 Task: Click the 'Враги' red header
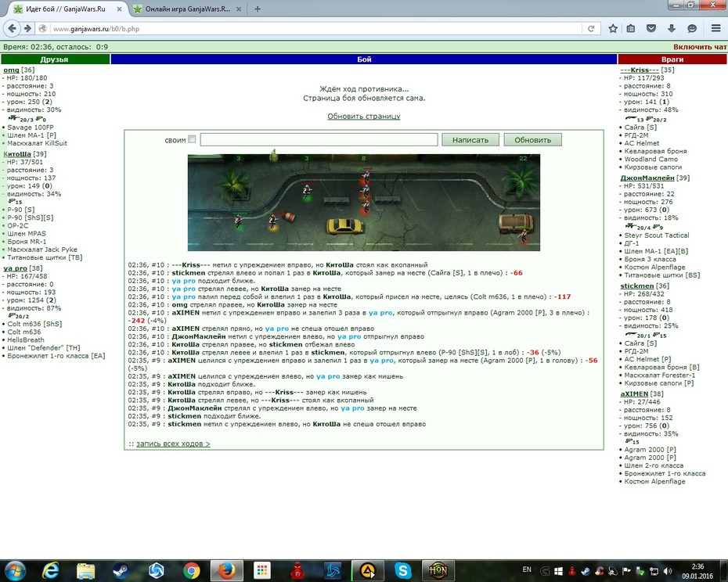[x=672, y=59]
